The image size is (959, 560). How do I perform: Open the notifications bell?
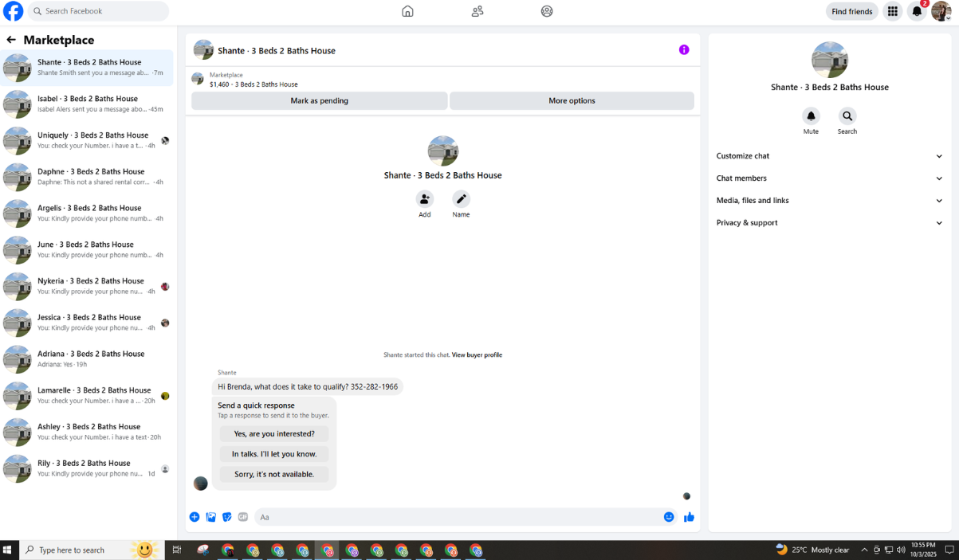point(918,11)
